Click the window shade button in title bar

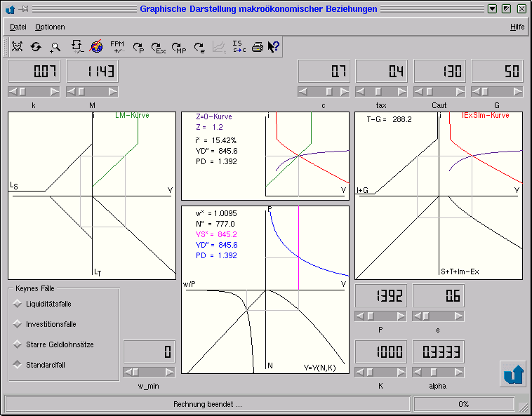pyautogui.click(x=492, y=9)
